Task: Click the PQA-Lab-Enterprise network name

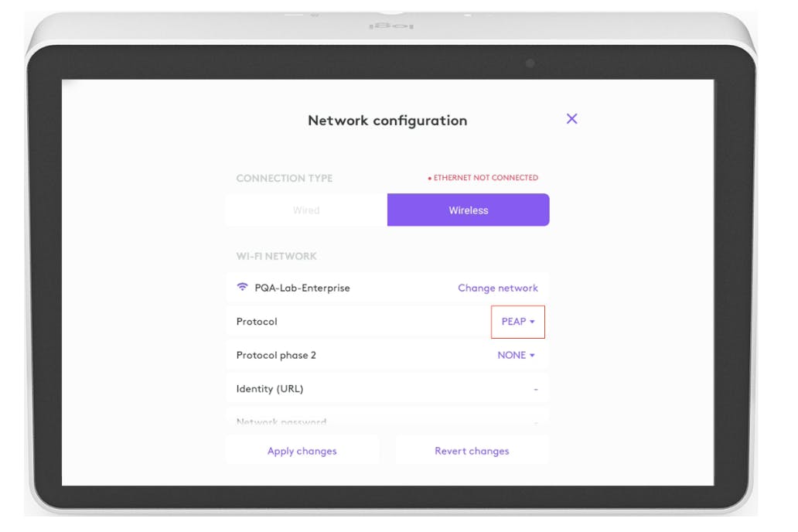Action: click(302, 288)
